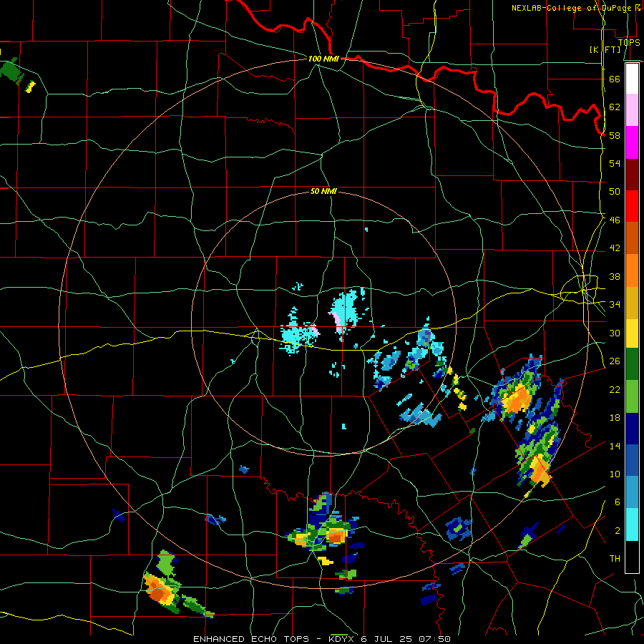Click the 66 value on the scale
The image size is (644, 644).
pyautogui.click(x=615, y=79)
